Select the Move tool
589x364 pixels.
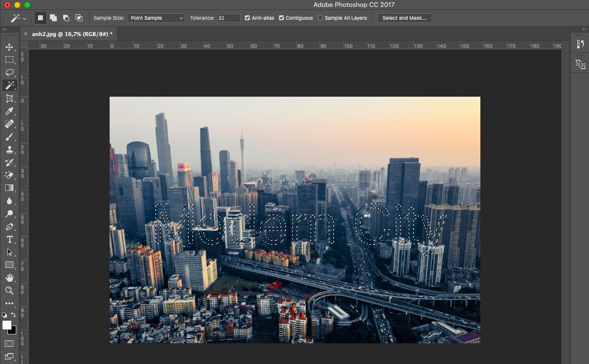click(x=10, y=47)
